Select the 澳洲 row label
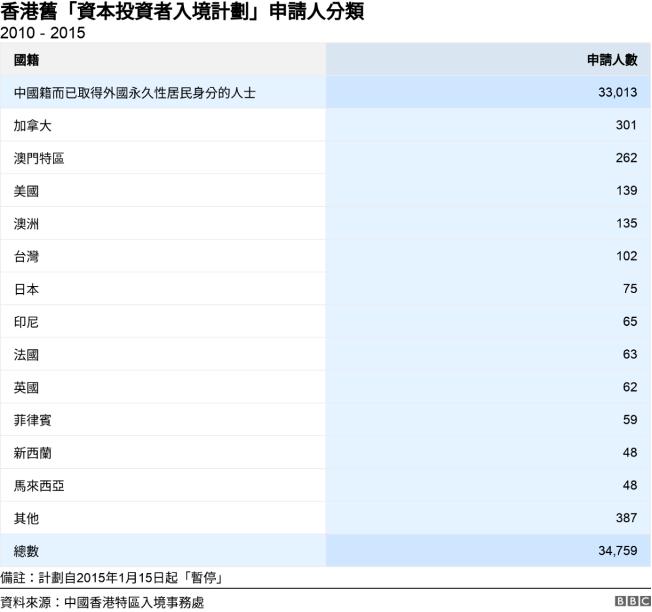 click(x=27, y=224)
